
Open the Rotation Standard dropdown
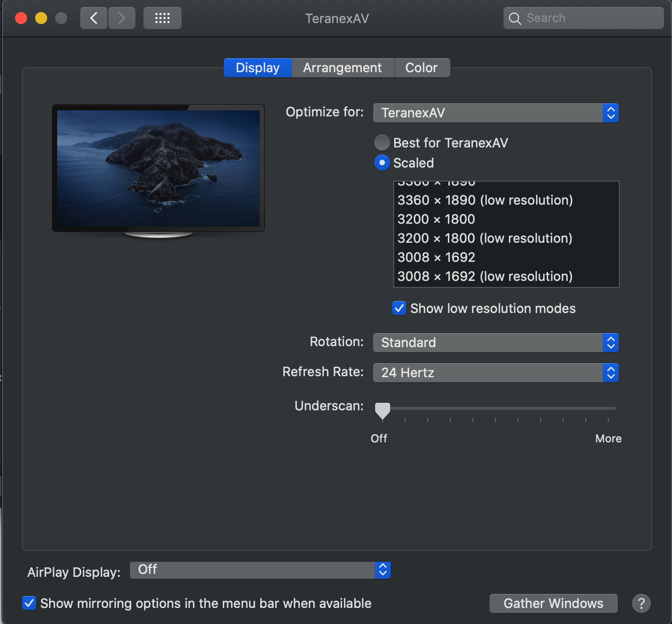496,343
